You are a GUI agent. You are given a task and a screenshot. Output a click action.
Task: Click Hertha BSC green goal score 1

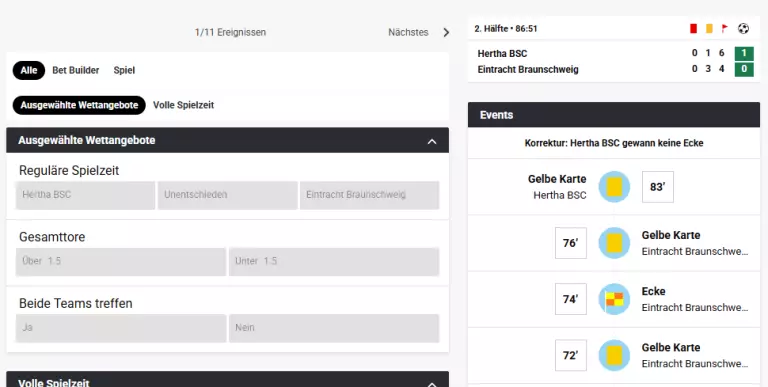pyautogui.click(x=744, y=53)
